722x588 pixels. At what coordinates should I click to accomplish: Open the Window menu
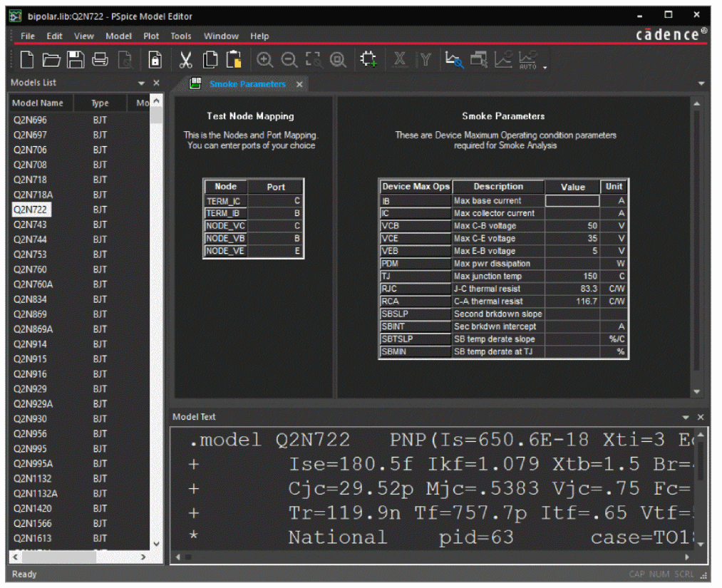(221, 36)
